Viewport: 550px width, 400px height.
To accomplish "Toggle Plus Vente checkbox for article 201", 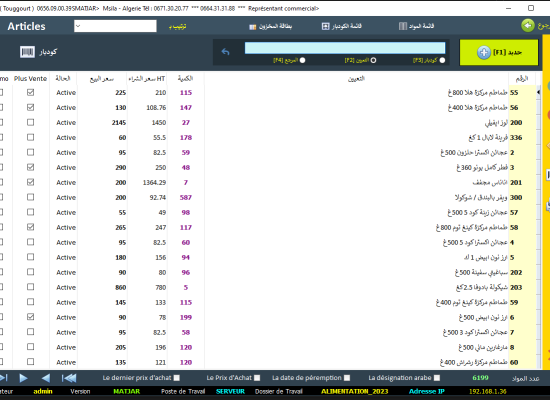I will (x=31, y=182).
